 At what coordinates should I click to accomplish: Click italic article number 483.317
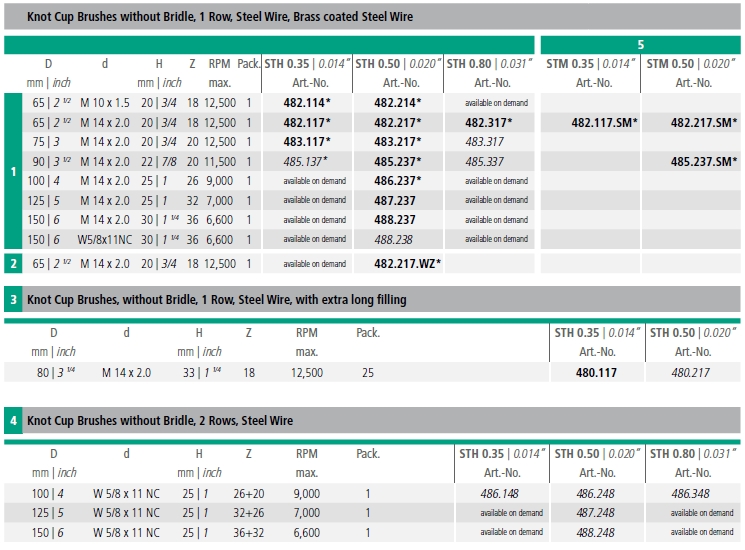pos(485,142)
